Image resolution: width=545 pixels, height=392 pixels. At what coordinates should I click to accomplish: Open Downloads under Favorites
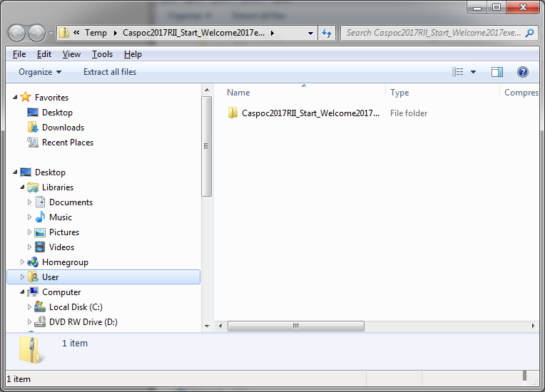(63, 127)
